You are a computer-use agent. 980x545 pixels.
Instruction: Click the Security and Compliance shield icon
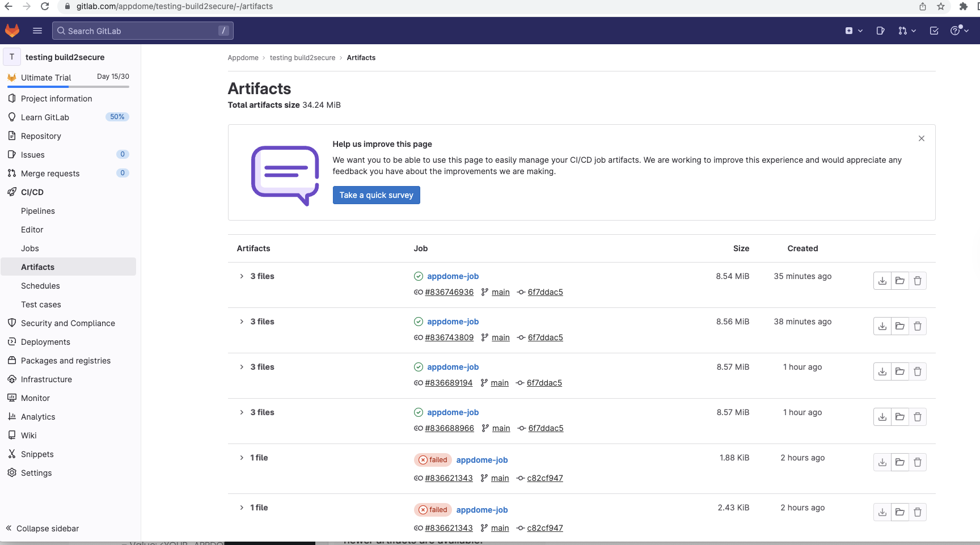[x=12, y=323]
